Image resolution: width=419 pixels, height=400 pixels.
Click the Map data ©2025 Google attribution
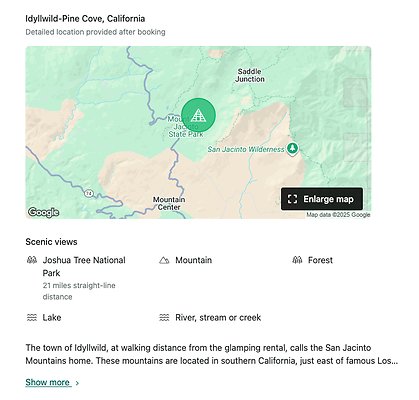pyautogui.click(x=338, y=215)
